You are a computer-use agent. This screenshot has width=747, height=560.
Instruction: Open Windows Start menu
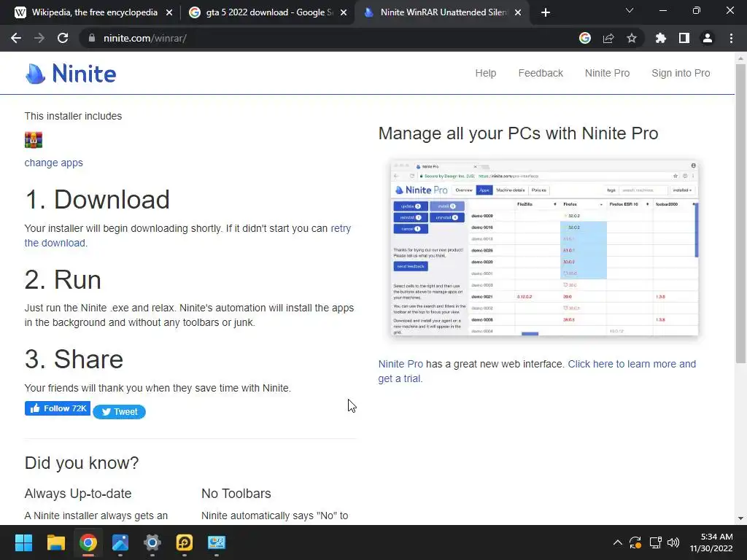click(24, 542)
